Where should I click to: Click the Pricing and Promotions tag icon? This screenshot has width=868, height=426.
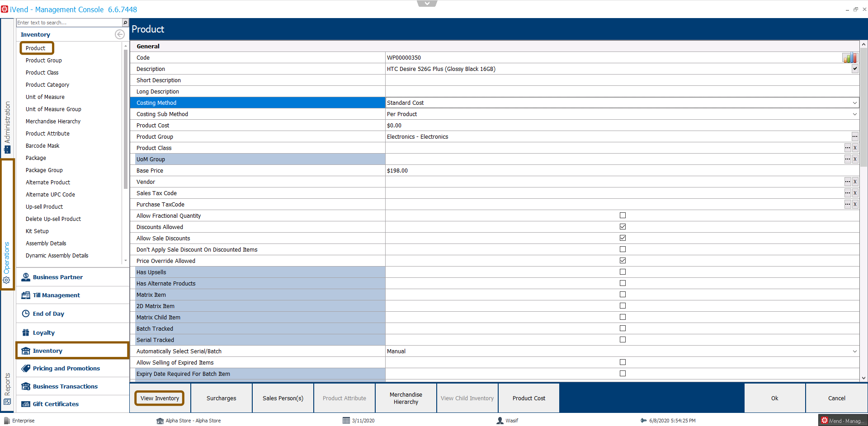tap(26, 368)
